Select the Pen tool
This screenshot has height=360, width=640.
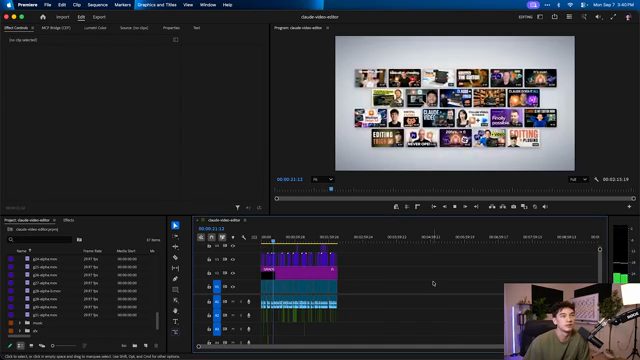[x=175, y=279]
